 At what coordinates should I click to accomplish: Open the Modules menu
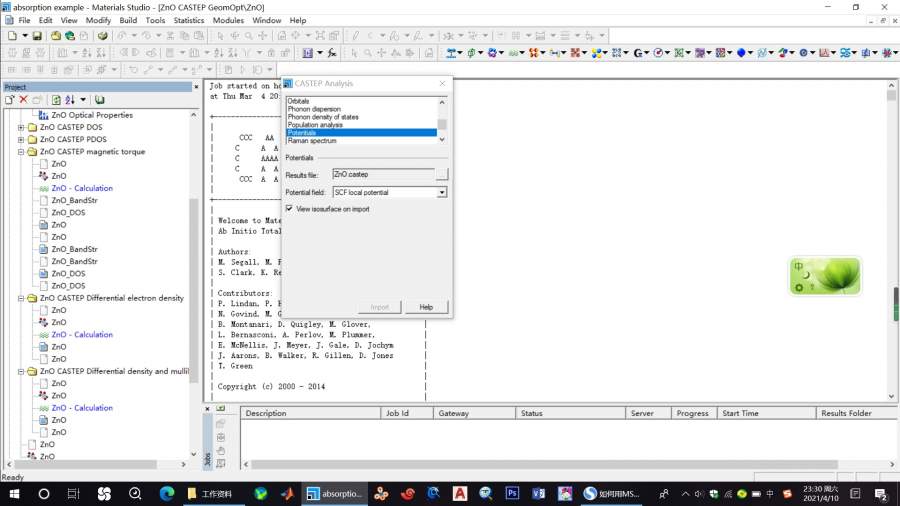pyautogui.click(x=228, y=20)
